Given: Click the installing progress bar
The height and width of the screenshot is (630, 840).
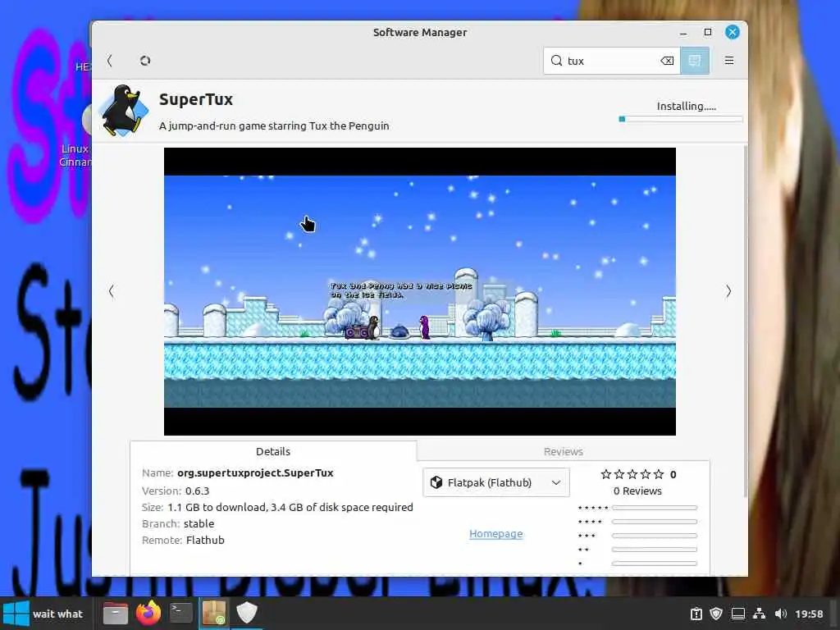Looking at the screenshot, I should coord(680,119).
